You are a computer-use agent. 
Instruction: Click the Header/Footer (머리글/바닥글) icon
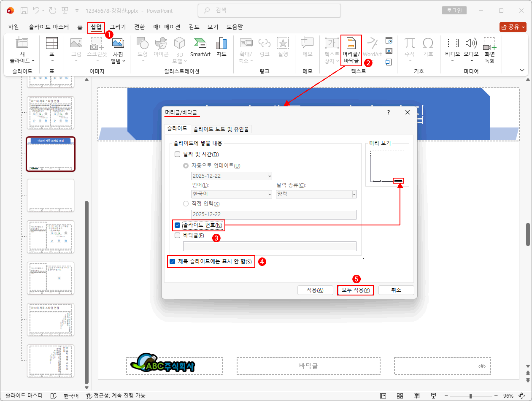[351, 43]
